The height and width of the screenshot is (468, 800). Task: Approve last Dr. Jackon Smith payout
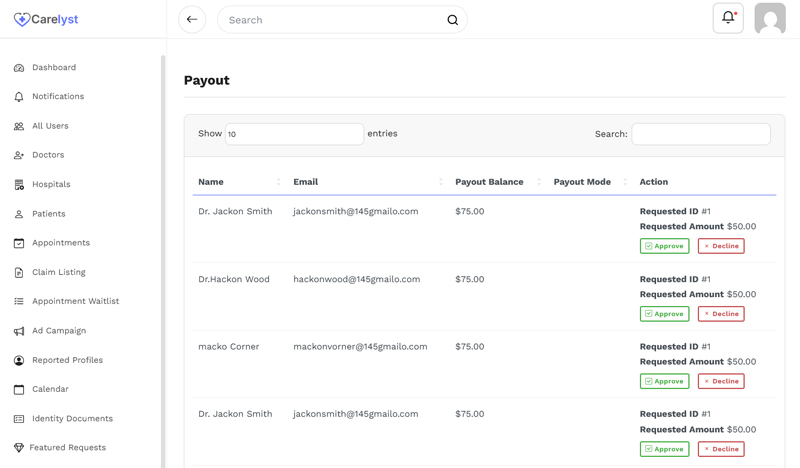664,449
